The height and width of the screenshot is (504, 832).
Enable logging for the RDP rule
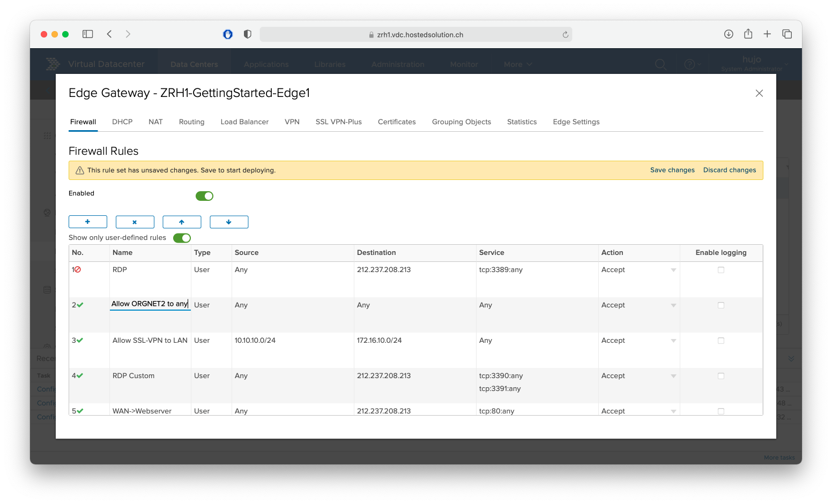click(721, 270)
